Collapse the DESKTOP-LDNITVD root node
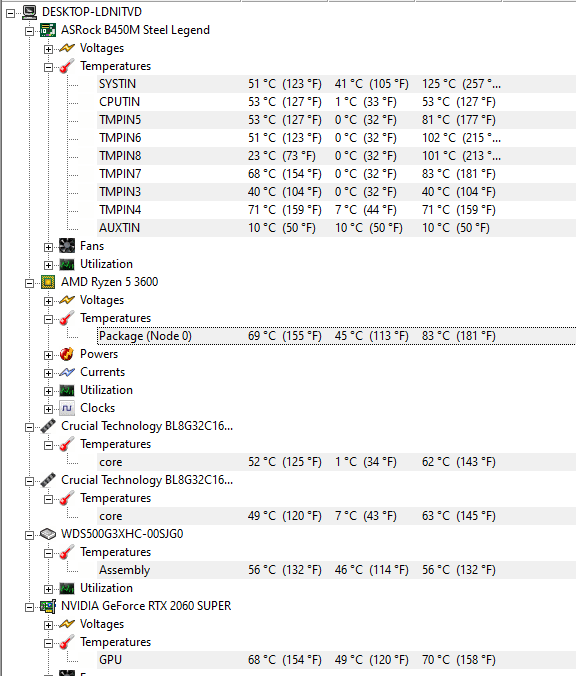576x676 pixels. point(10,13)
